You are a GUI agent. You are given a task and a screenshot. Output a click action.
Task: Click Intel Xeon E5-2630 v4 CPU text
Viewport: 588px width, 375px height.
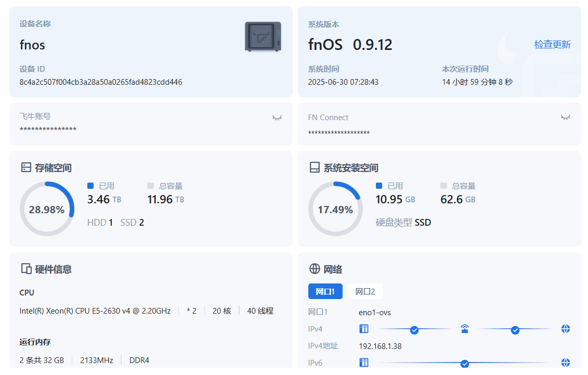[x=95, y=311]
